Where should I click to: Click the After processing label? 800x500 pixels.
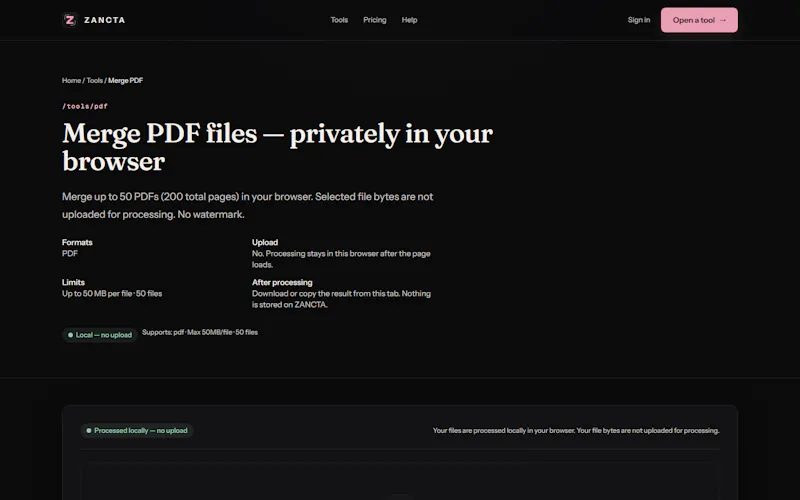(x=282, y=282)
